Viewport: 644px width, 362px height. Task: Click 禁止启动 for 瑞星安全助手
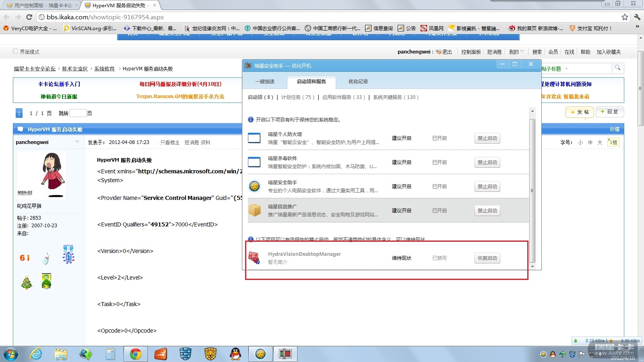point(487,187)
